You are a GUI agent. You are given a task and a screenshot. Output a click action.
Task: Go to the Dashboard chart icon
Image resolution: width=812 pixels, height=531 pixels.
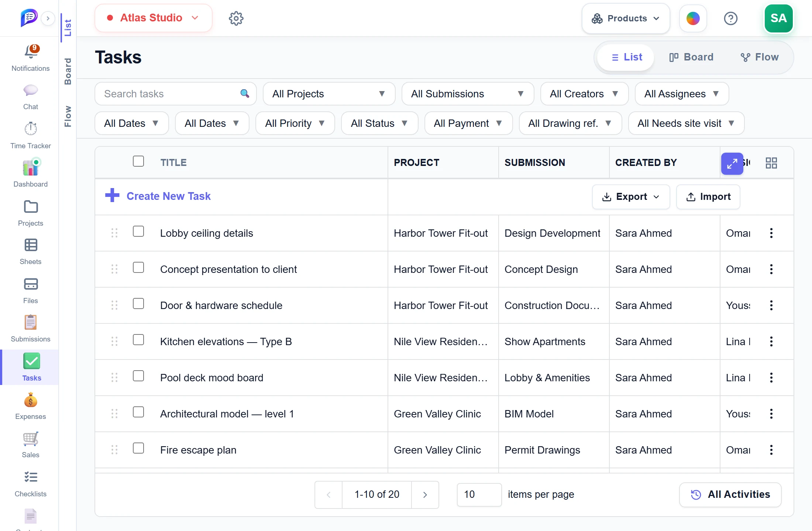[x=31, y=167]
